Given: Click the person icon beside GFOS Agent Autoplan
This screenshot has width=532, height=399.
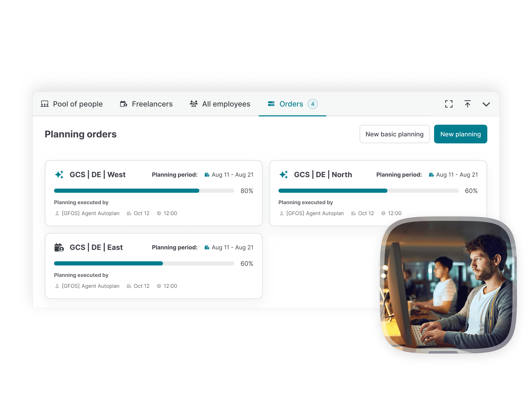Looking at the screenshot, I should point(57,213).
